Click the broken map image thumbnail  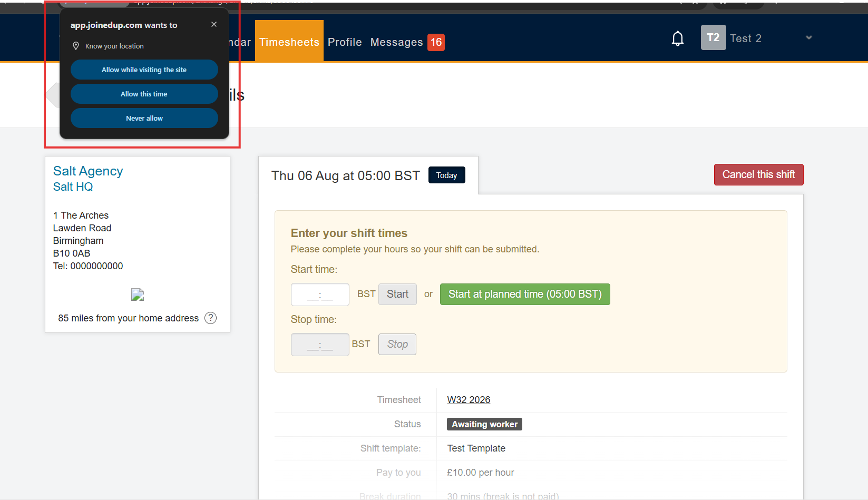point(138,295)
